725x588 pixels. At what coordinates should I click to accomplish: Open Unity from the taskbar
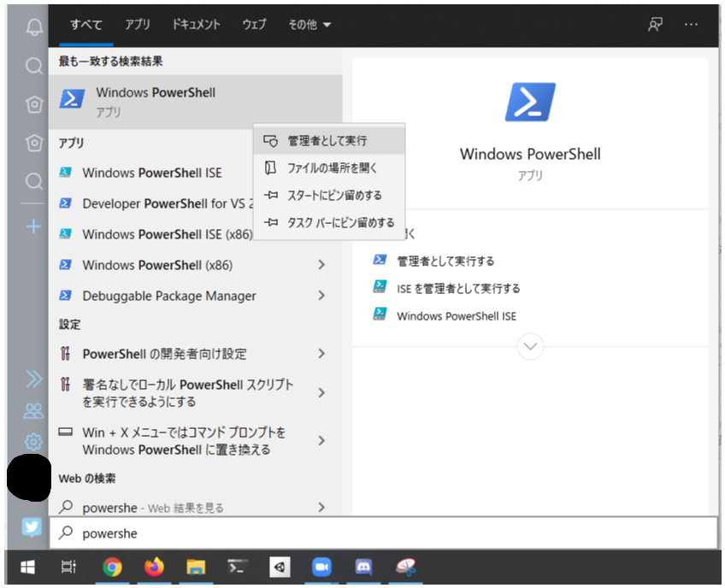[280, 567]
